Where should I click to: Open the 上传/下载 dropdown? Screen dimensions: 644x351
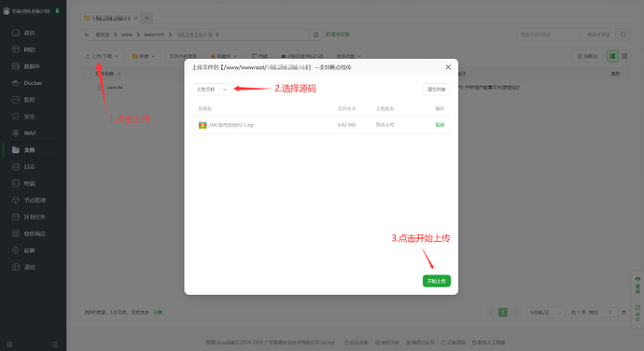102,56
